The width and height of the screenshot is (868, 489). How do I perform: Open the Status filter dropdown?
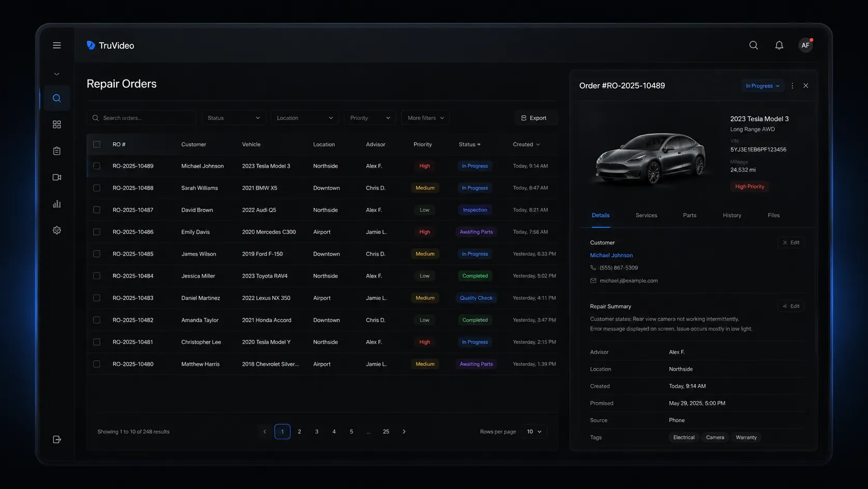point(233,118)
